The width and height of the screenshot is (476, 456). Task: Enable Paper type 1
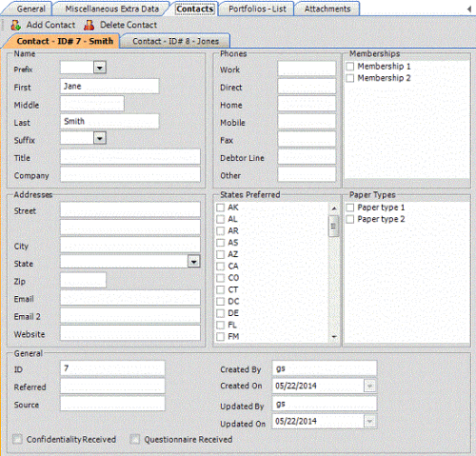(350, 208)
